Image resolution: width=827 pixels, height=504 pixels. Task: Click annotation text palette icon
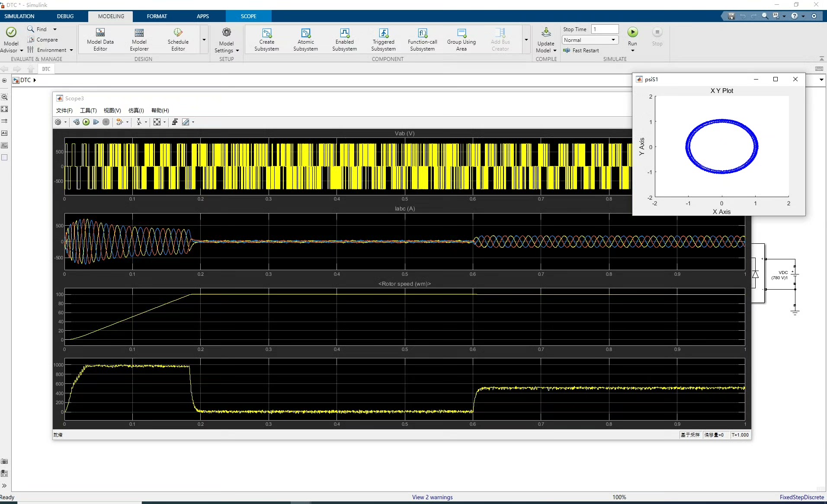click(x=5, y=133)
